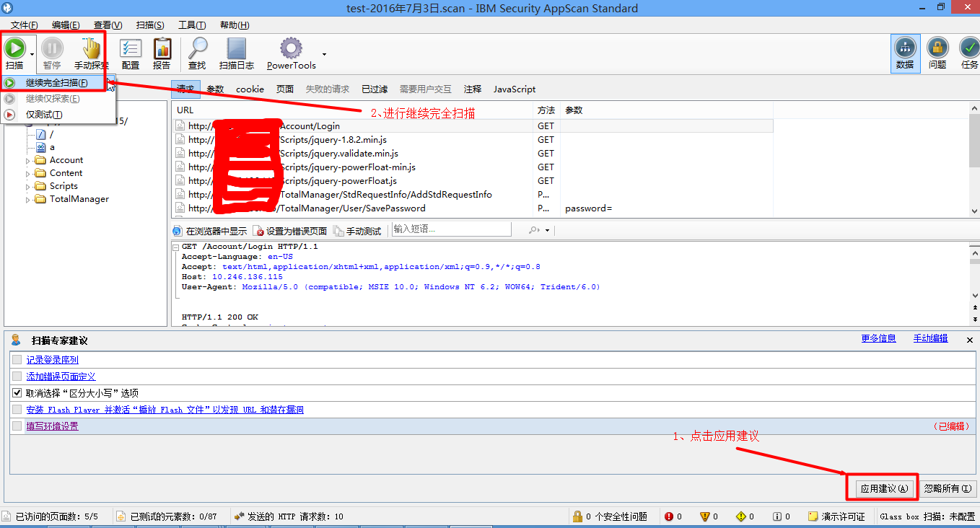Select 继续完全扫描(F) menu entry
Image resolution: width=980 pixels, height=528 pixels.
tap(57, 83)
